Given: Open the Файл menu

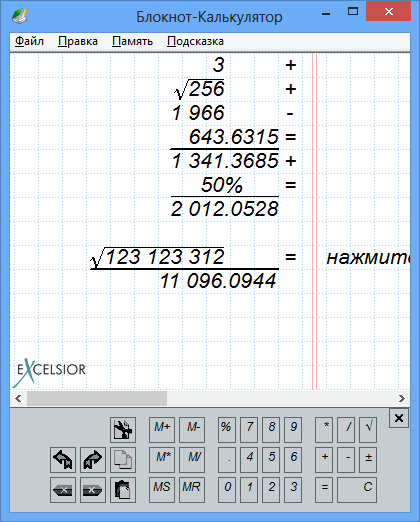Looking at the screenshot, I should [x=29, y=41].
